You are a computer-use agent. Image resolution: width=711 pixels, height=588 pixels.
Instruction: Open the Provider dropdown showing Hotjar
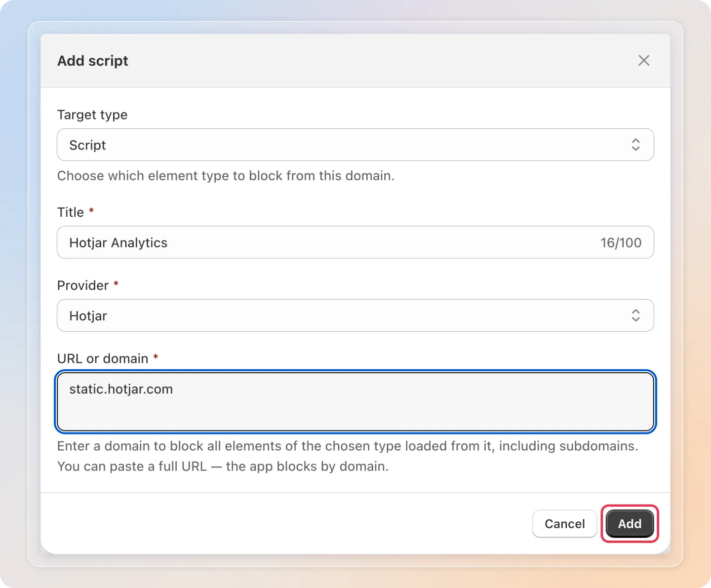coord(355,315)
